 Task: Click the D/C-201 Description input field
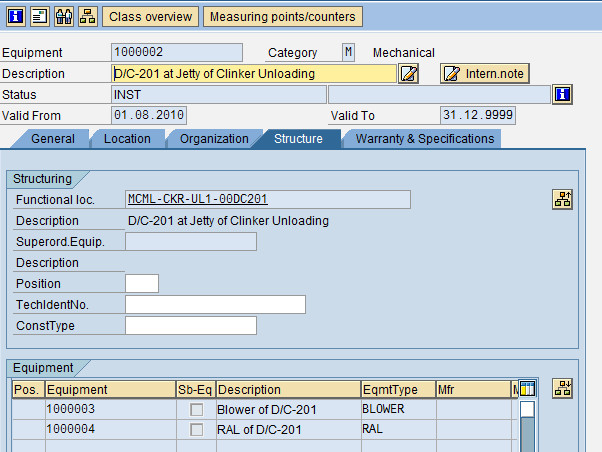(x=254, y=73)
